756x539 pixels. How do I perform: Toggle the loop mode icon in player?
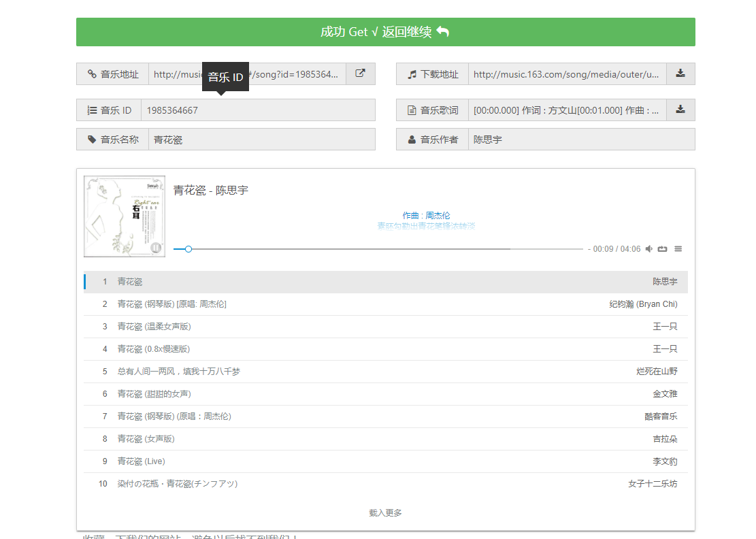[x=663, y=249]
